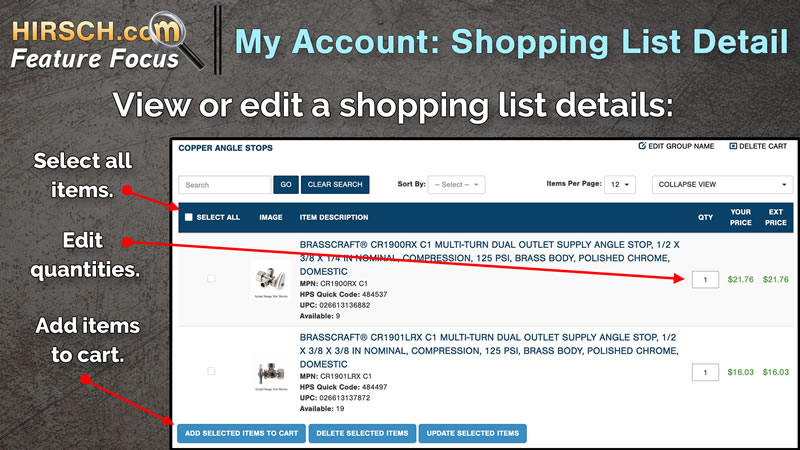Click HPS Quick Code 484497 text

pyautogui.click(x=343, y=387)
